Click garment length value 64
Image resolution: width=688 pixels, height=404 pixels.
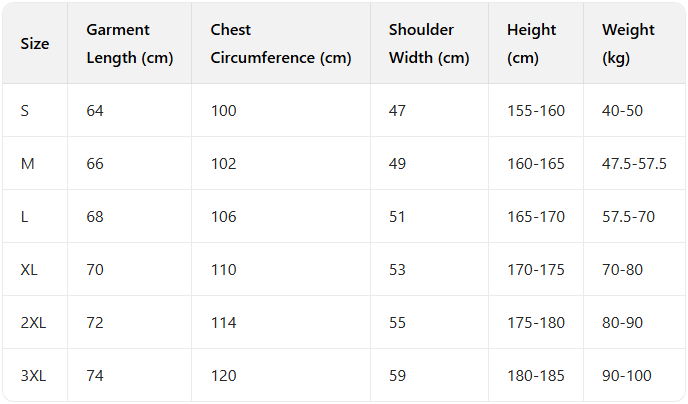click(95, 111)
